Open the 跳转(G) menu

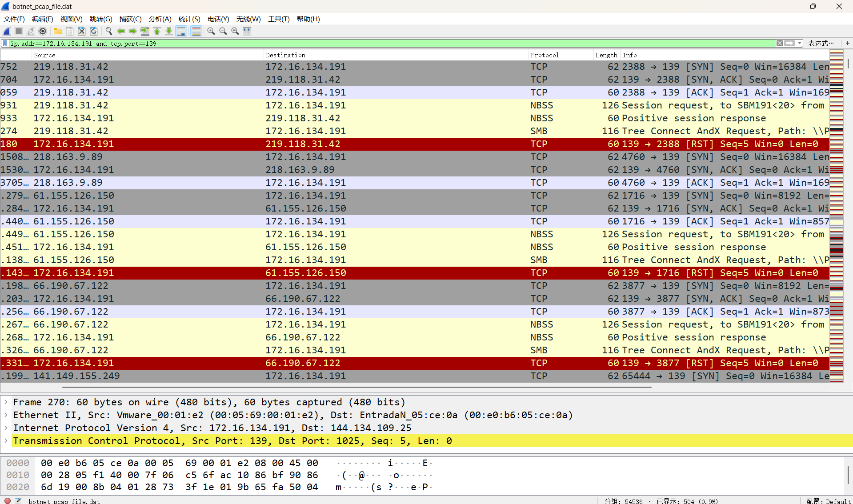click(x=101, y=19)
